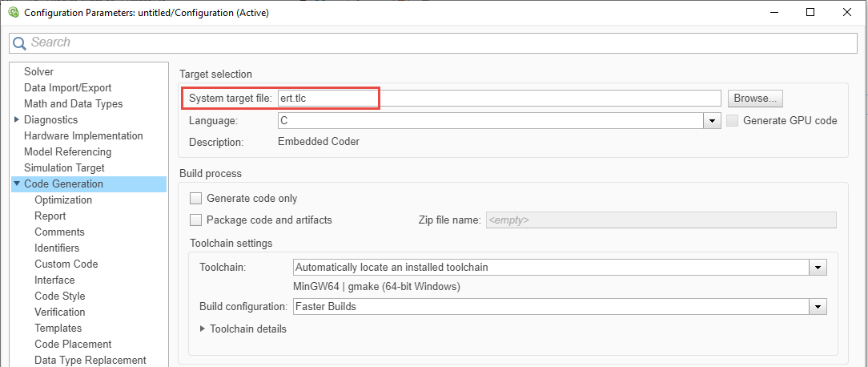This screenshot has height=367, width=868.
Task: Open the Report subpane
Action: pyautogui.click(x=50, y=216)
